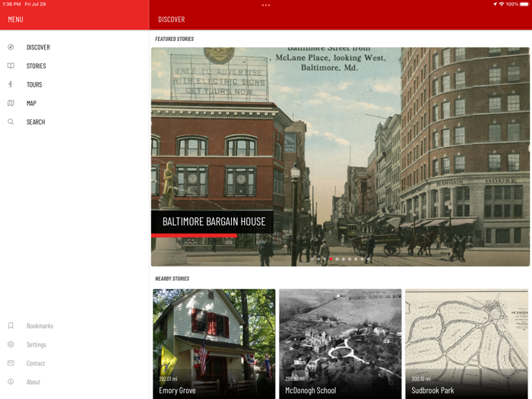Image resolution: width=532 pixels, height=399 pixels.
Task: Open the McDonogh School nearby story card
Action: point(340,344)
